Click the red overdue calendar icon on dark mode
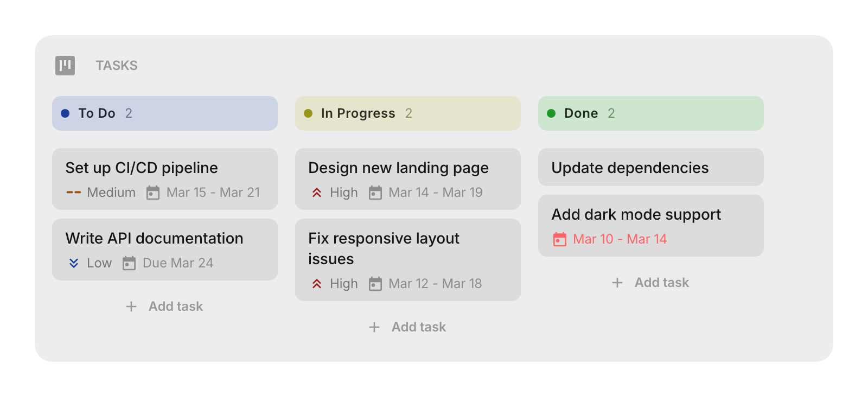This screenshot has height=396, width=868. click(559, 239)
